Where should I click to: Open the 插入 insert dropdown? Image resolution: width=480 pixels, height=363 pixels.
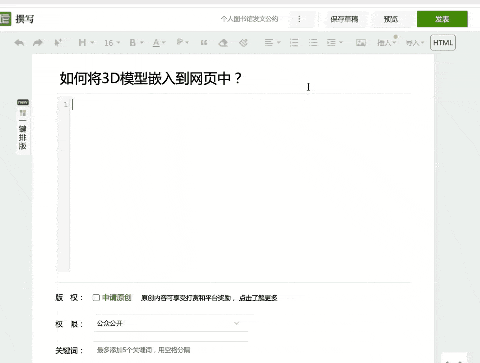(x=387, y=43)
